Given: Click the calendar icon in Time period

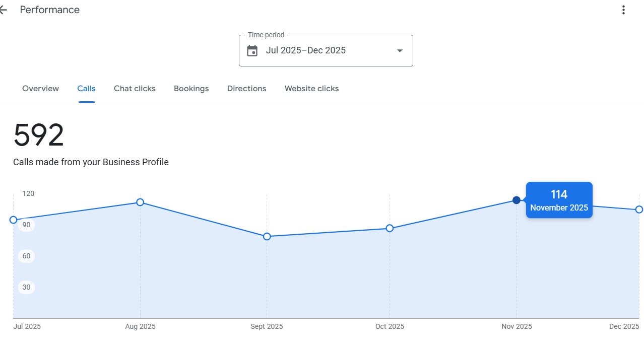Looking at the screenshot, I should [252, 50].
